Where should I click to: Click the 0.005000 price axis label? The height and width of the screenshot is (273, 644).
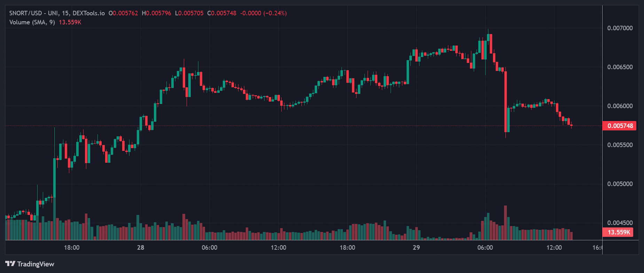(x=620, y=184)
